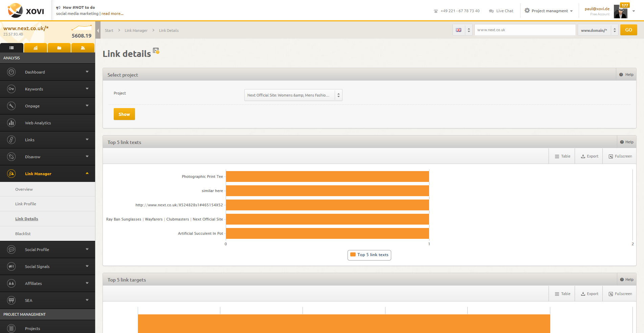Click the Projects list icon
644x333 pixels.
coord(12,328)
